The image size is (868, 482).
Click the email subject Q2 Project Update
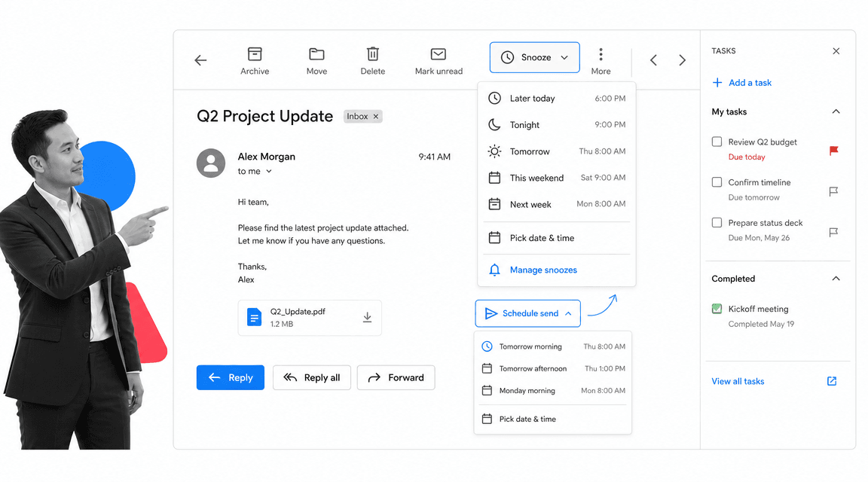tap(264, 116)
